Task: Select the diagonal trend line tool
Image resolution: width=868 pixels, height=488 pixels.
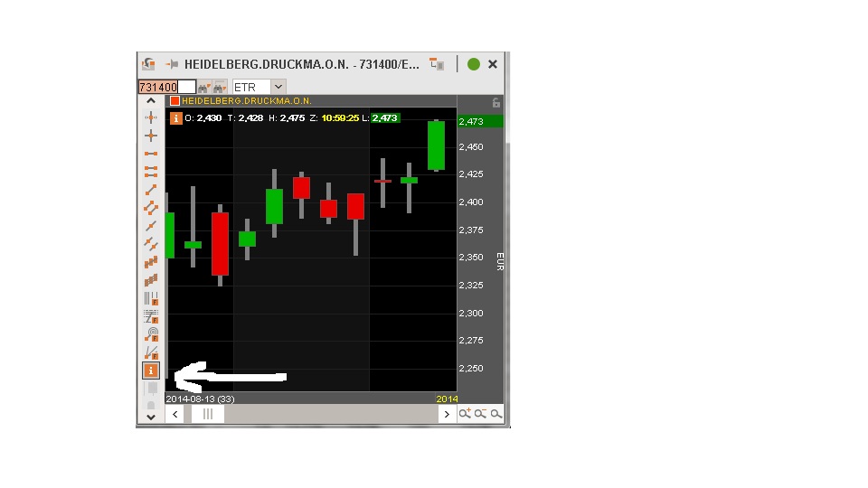Action: [151, 190]
